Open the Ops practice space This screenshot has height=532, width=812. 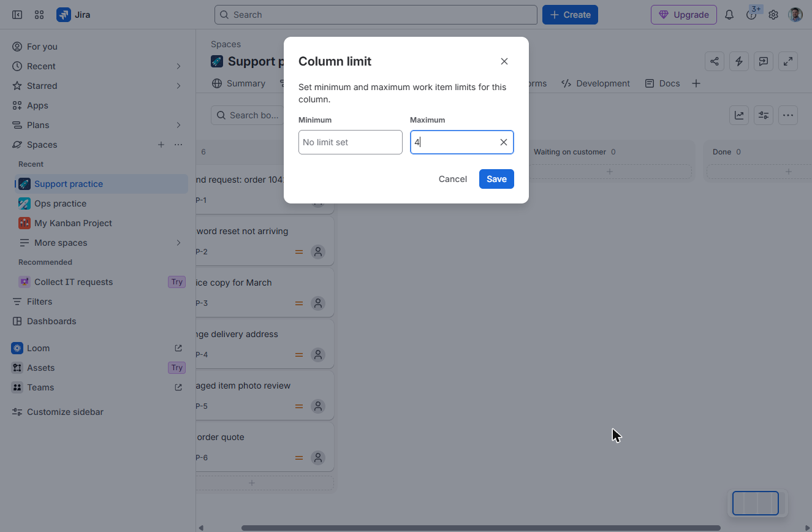[x=102, y=203]
